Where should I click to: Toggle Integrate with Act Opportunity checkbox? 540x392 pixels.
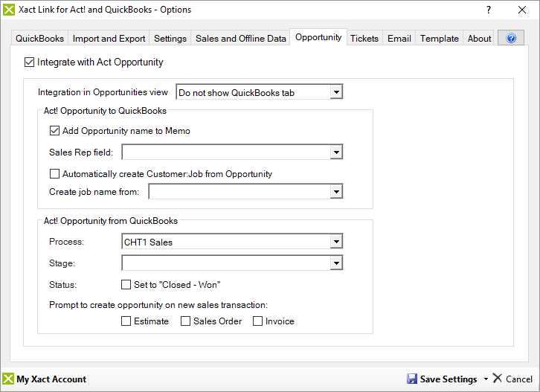[x=29, y=62]
